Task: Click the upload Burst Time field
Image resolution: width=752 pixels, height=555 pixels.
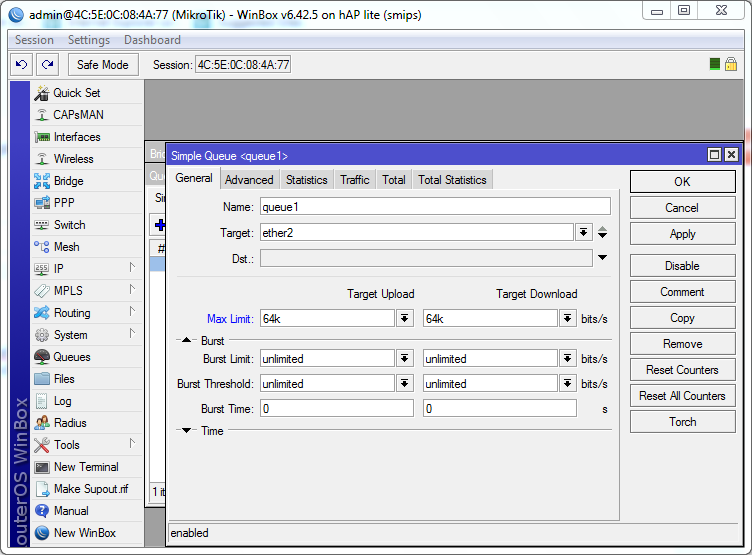Action: [337, 408]
